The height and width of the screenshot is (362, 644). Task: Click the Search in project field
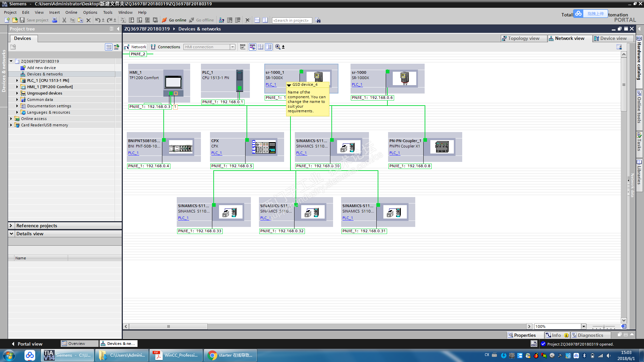tap(291, 20)
